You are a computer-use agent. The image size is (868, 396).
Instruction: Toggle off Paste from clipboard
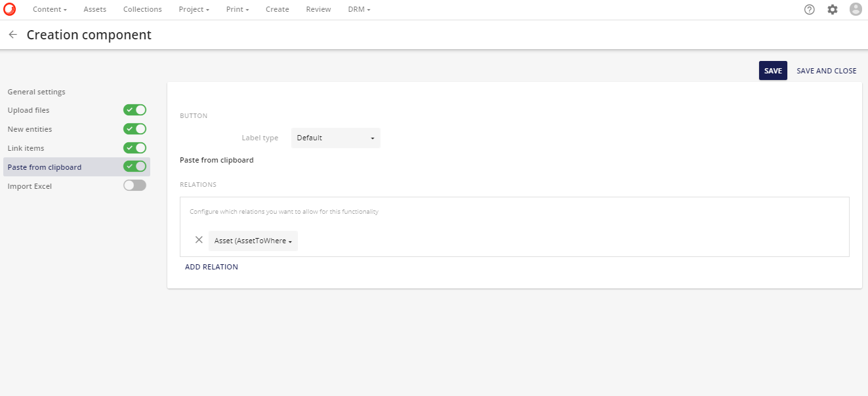pos(134,167)
